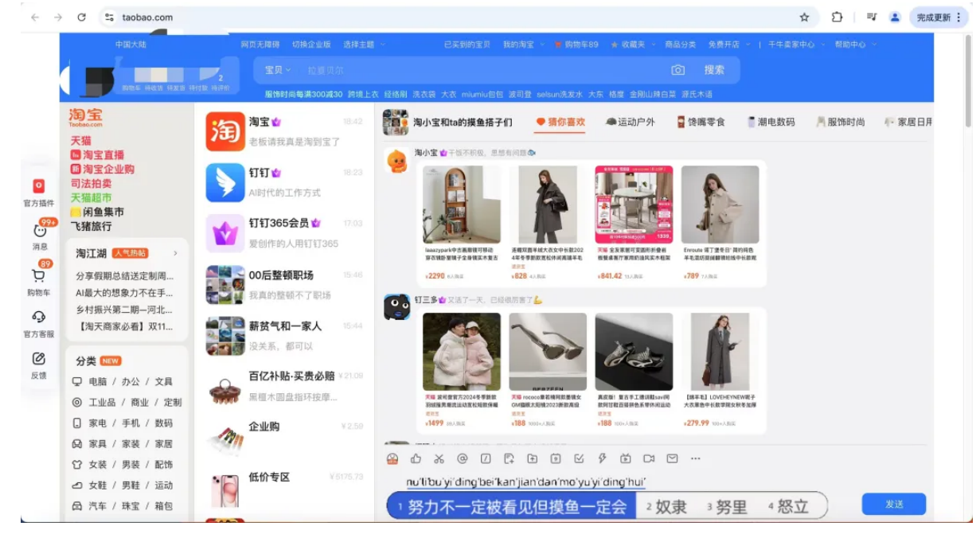The width and height of the screenshot is (980, 534).
Task: Click the upload folder icon in chat toolbar
Action: 532,458
